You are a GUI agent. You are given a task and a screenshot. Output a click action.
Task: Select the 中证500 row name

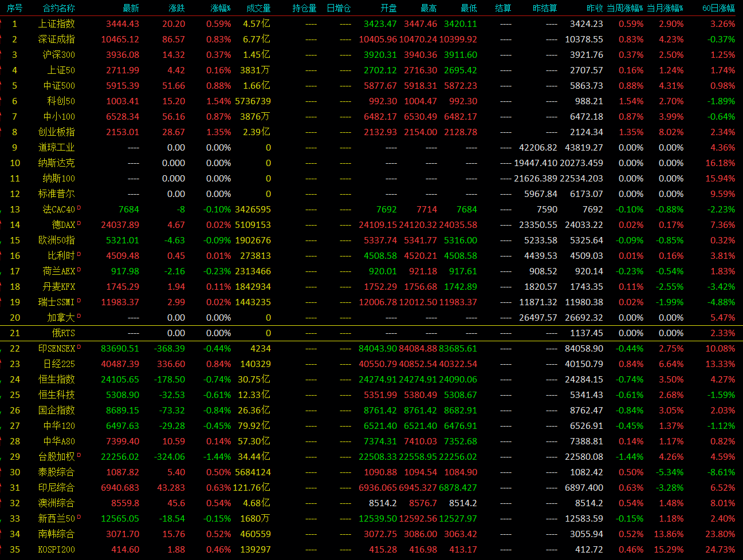[58, 86]
